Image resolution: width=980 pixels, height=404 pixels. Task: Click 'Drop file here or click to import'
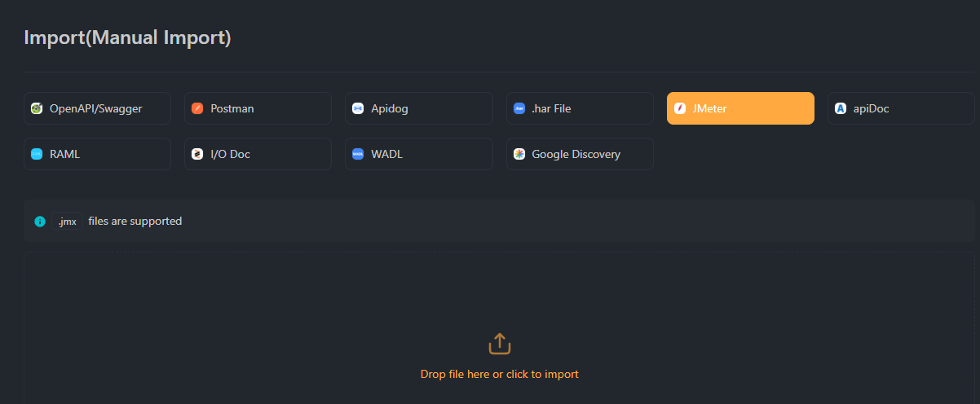[x=500, y=375]
